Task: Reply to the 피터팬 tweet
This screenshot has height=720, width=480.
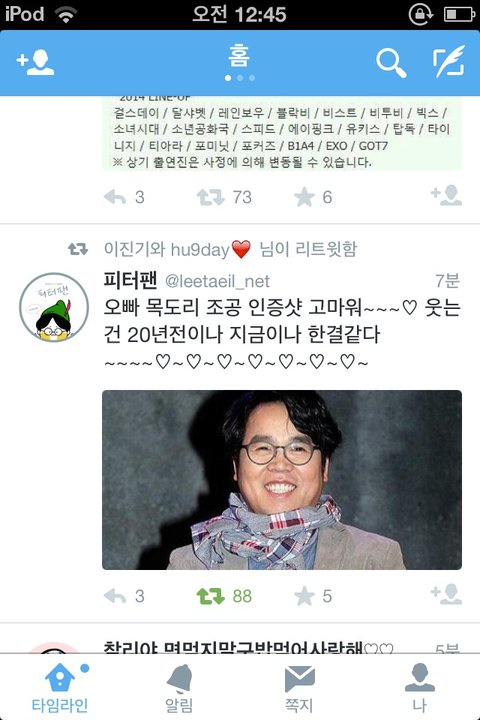Action: [115, 596]
